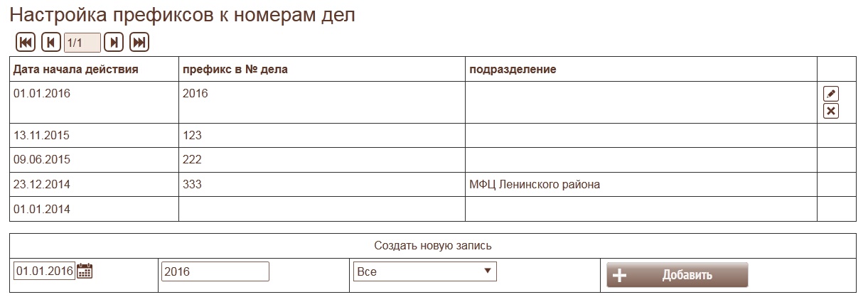The image size is (868, 302).
Task: Click the prefix cell with value 333
Action: click(192, 185)
